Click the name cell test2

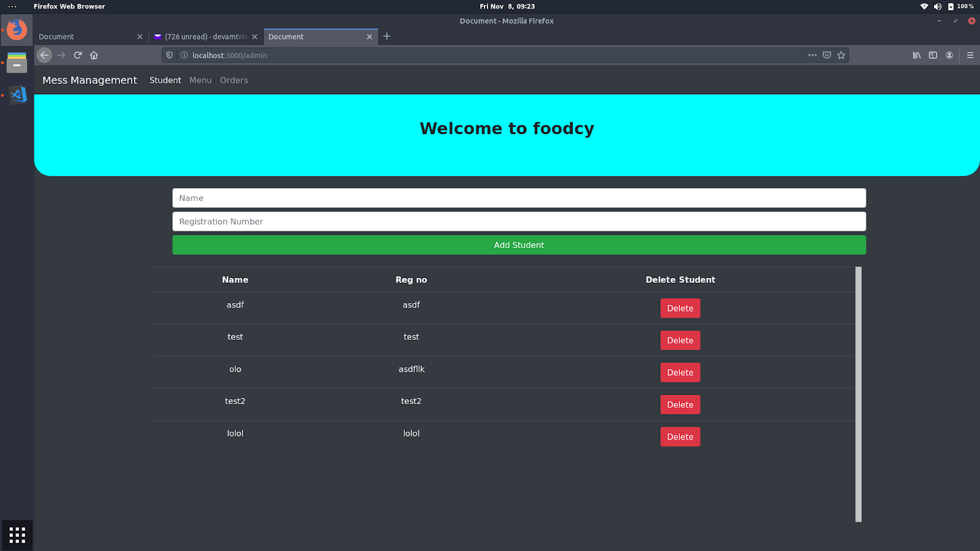[x=235, y=401]
